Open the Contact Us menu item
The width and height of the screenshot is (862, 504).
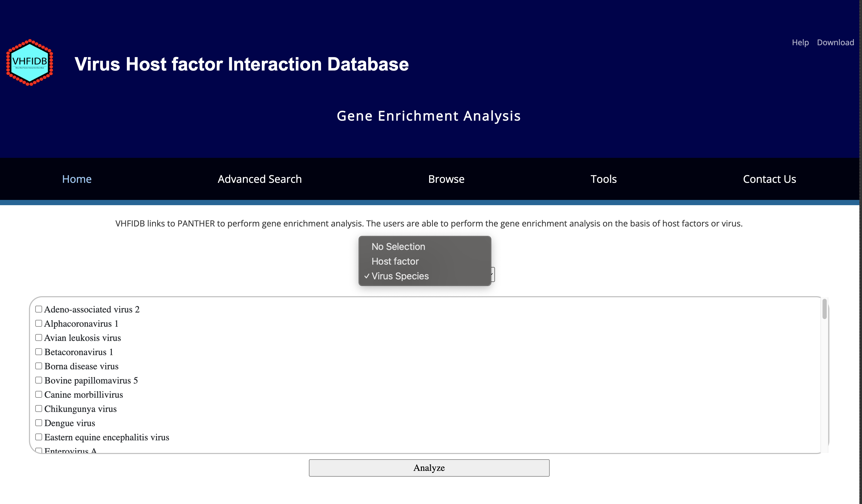pos(769,179)
